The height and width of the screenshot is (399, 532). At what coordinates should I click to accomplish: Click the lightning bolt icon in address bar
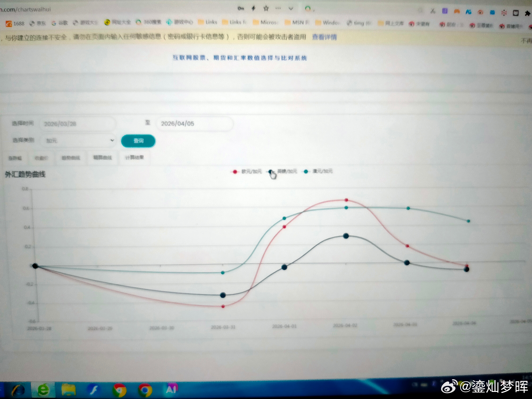click(253, 9)
